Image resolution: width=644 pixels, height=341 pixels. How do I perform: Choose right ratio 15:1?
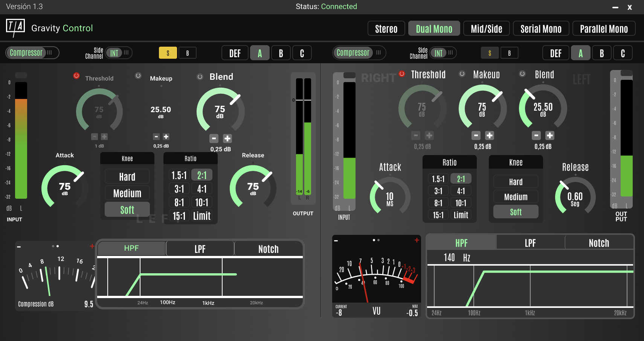coord(438,215)
